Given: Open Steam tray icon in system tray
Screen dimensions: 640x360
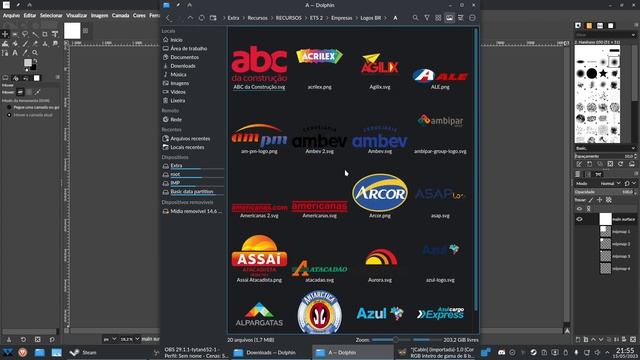Looking at the screenshot, I should [x=533, y=352].
